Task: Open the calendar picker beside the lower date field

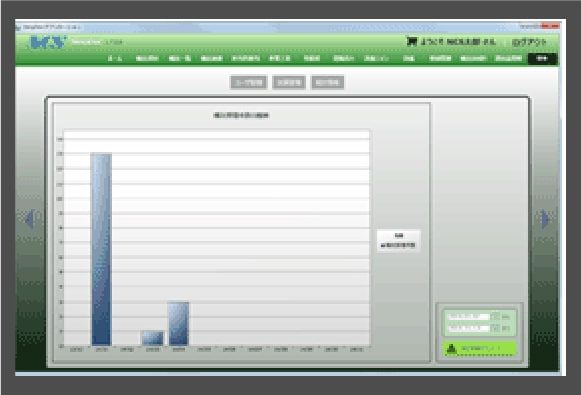Action: coord(496,328)
